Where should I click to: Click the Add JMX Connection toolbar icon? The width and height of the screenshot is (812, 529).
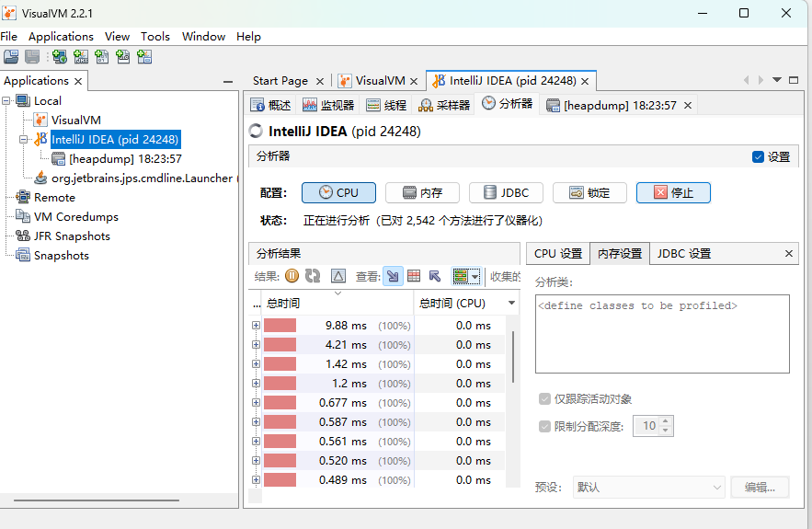[81, 56]
